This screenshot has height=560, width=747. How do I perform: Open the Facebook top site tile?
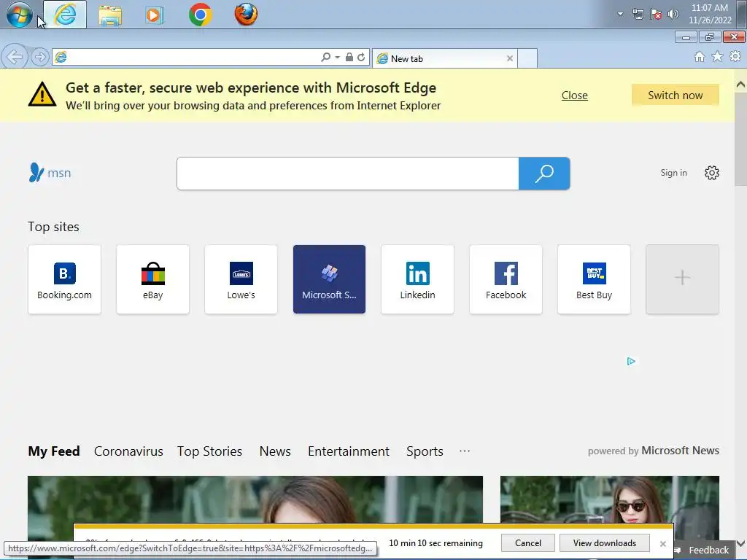point(506,279)
